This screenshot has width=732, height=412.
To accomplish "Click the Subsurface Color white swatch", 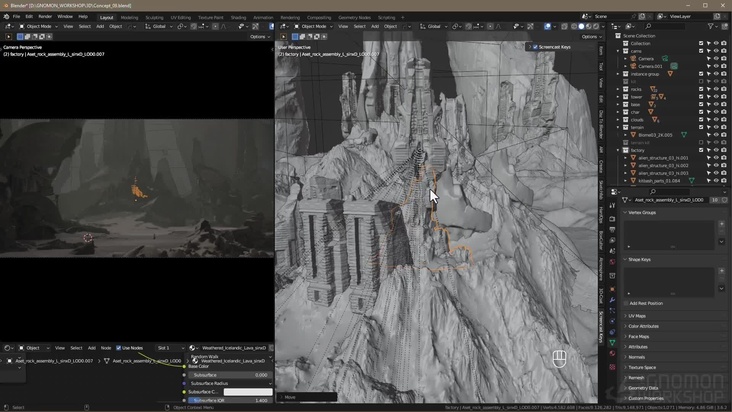I will click(x=247, y=392).
